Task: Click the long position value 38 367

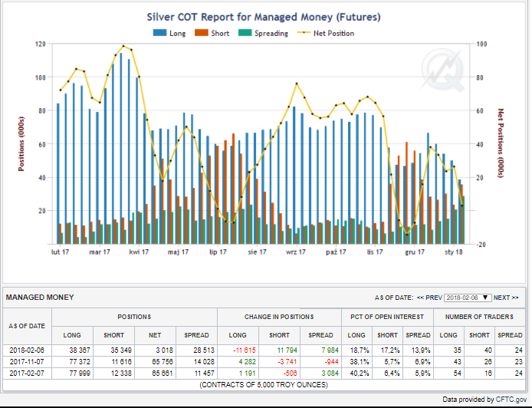Action: [80, 350]
